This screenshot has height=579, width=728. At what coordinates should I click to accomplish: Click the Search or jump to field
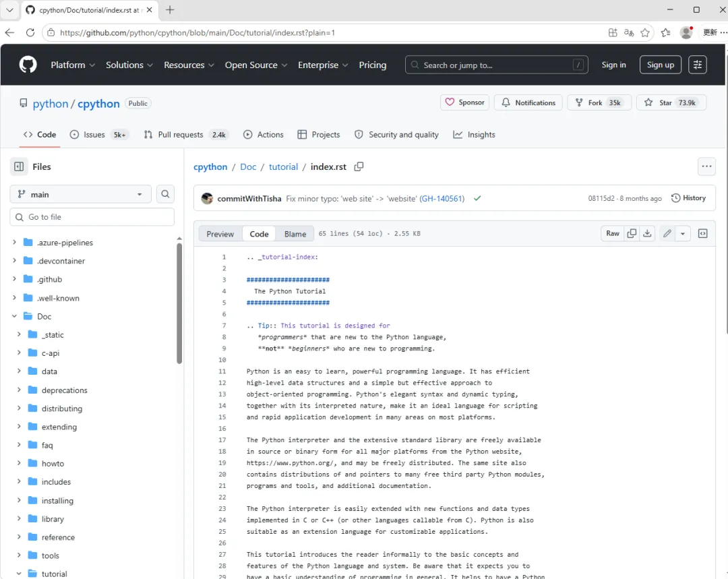[496, 65]
